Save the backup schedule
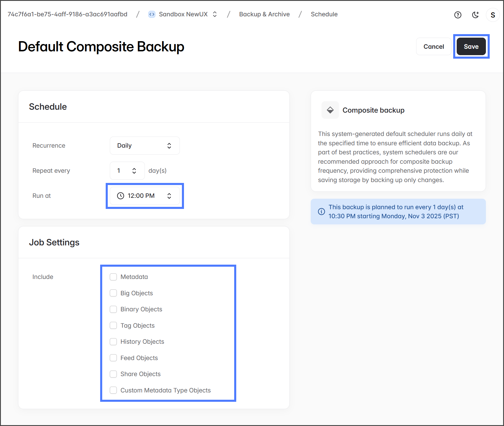Image resolution: width=504 pixels, height=426 pixels. click(x=471, y=47)
